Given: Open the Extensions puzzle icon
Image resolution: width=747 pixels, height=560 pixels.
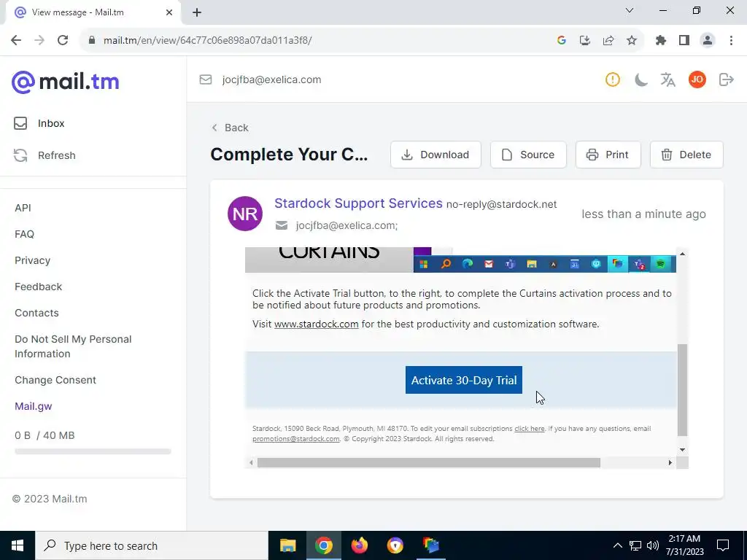Looking at the screenshot, I should 661,41.
